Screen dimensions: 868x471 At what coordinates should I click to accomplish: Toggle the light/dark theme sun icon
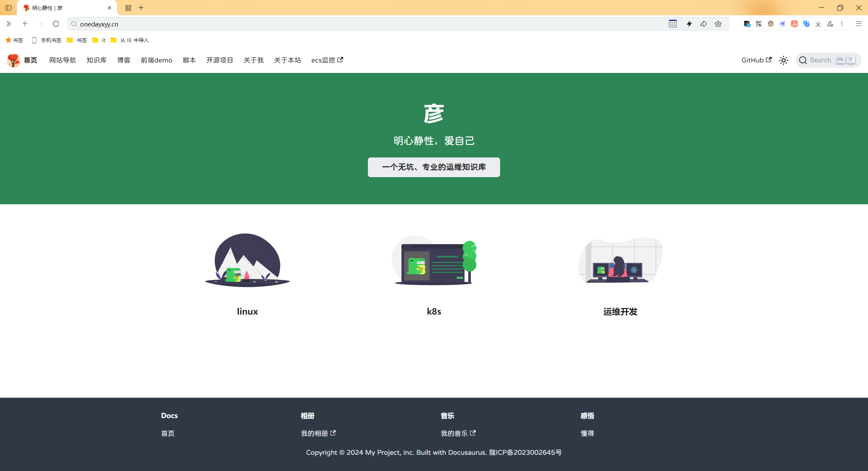(x=783, y=60)
